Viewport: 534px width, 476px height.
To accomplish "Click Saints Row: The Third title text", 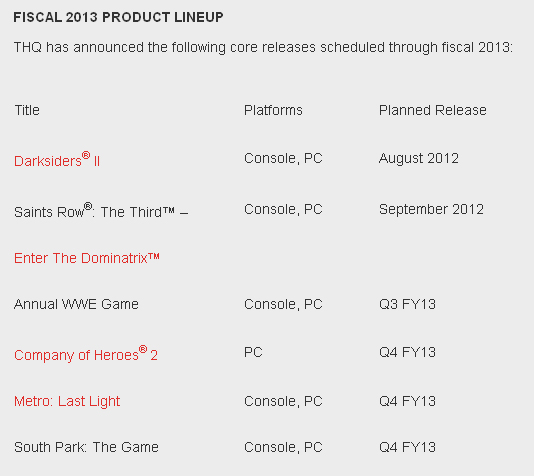I will coord(101,211).
